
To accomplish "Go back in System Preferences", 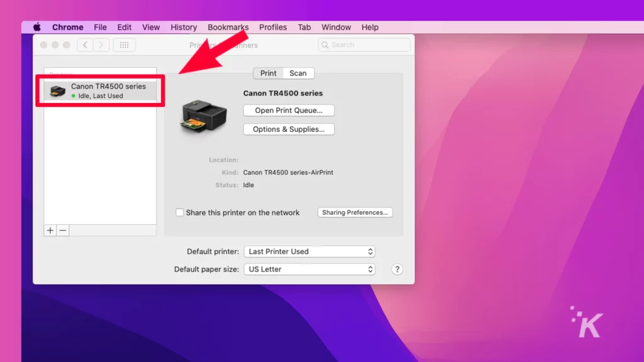I will pos(85,45).
